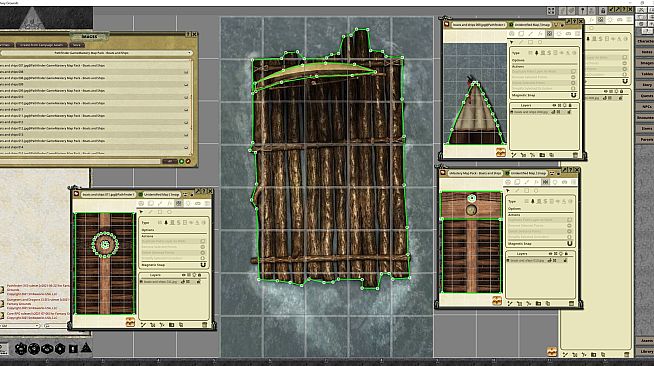Toggle layers lock icon in triangular sail window
Image resolution: width=654 pixels, height=366 pixels.
[x=570, y=105]
